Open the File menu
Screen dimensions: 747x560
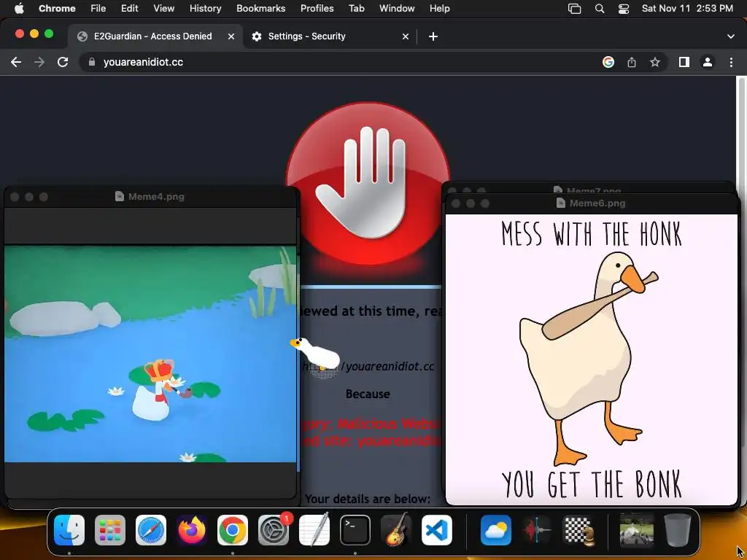coord(98,9)
